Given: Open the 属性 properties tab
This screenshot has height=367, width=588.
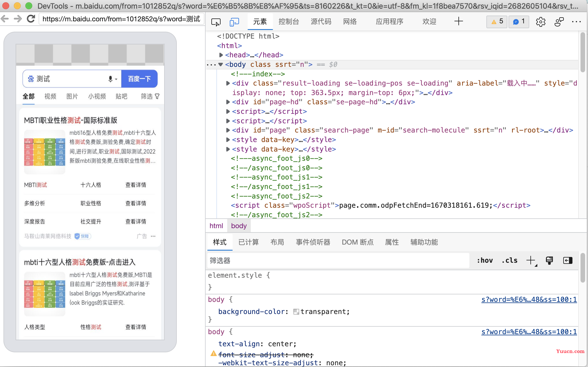Looking at the screenshot, I should pyautogui.click(x=392, y=242).
